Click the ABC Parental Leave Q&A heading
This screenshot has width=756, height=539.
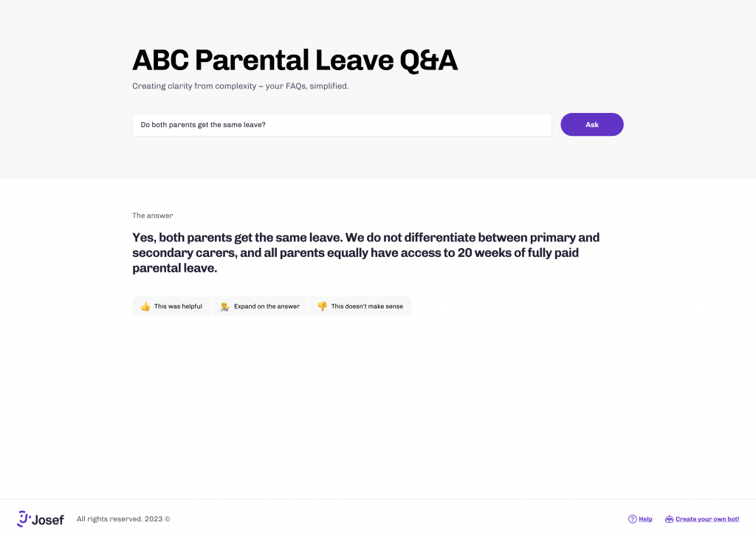coord(295,61)
